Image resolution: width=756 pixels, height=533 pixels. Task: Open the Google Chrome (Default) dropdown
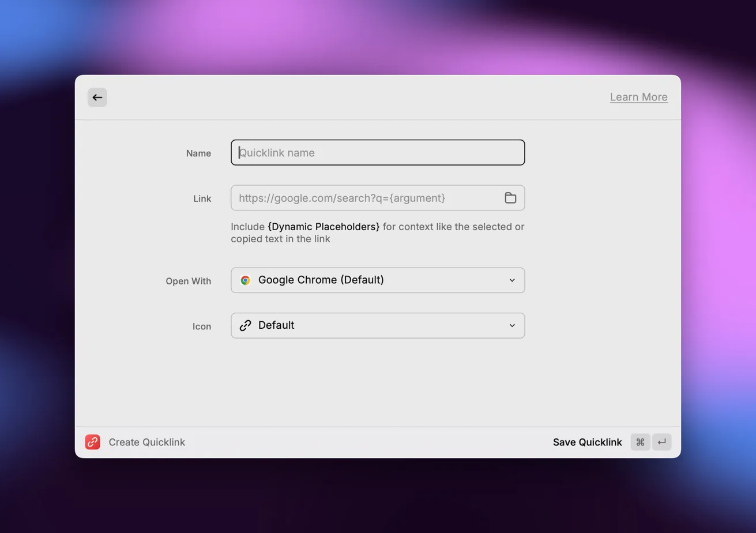click(x=378, y=280)
